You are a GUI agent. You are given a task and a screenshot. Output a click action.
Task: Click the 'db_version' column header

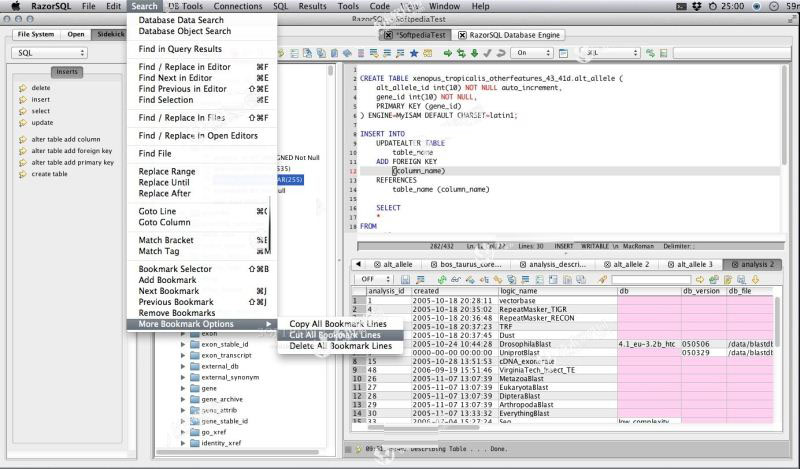704,291
